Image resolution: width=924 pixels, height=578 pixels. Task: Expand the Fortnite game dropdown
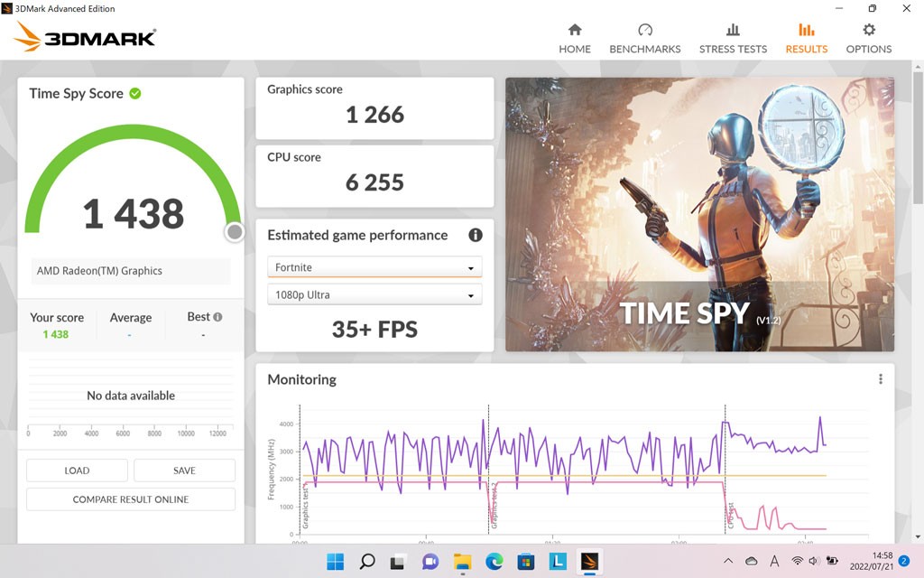(x=374, y=267)
